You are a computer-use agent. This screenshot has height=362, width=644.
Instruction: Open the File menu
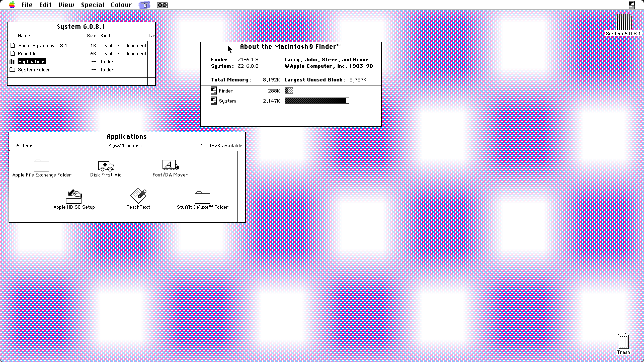point(27,5)
